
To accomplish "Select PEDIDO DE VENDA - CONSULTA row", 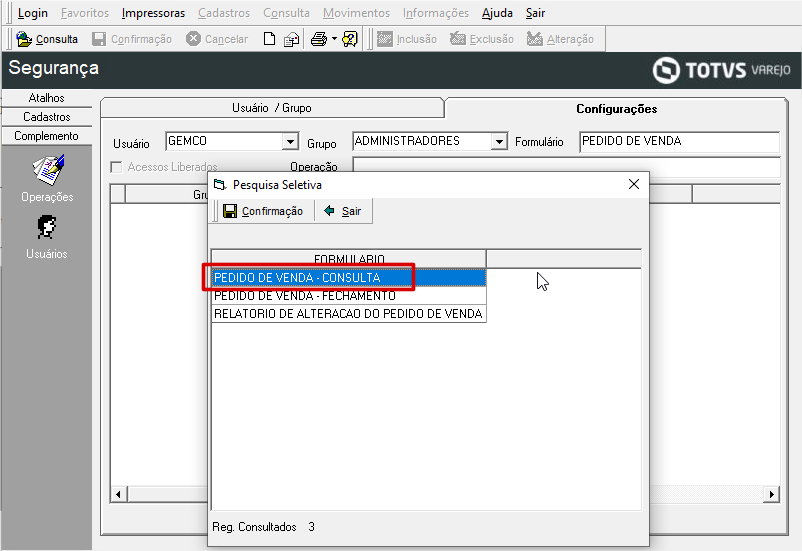I will [x=349, y=278].
